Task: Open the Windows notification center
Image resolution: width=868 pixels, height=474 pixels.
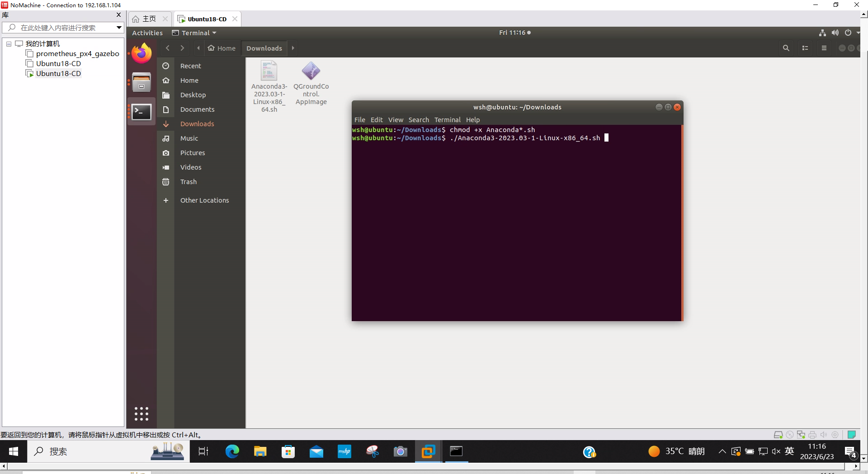Action: point(851,451)
